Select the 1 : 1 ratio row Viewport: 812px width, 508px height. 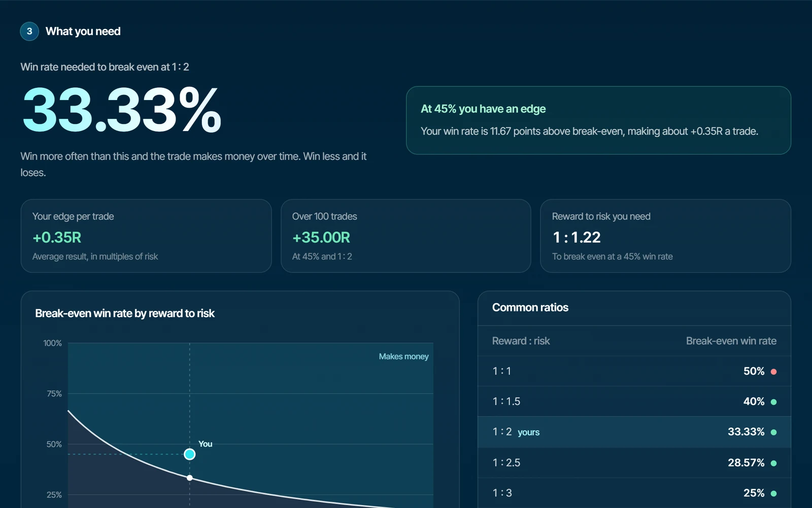[634, 371]
